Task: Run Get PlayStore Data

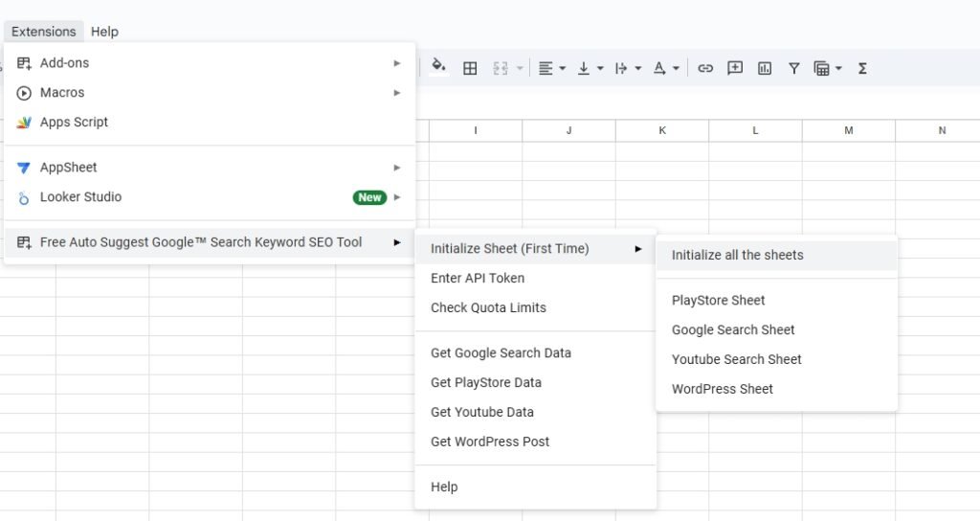Action: 536,383
